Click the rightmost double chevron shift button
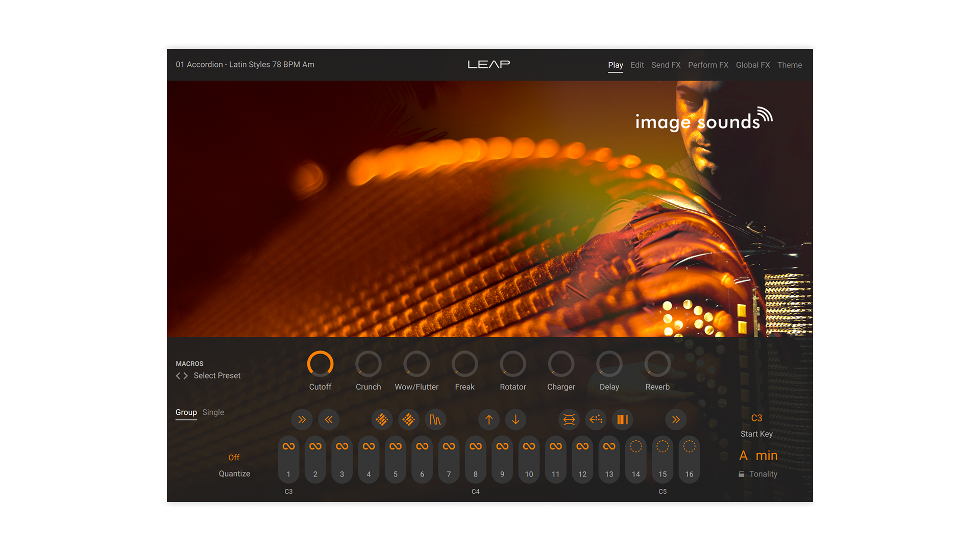Viewport: 980px width, 551px height. [x=676, y=419]
